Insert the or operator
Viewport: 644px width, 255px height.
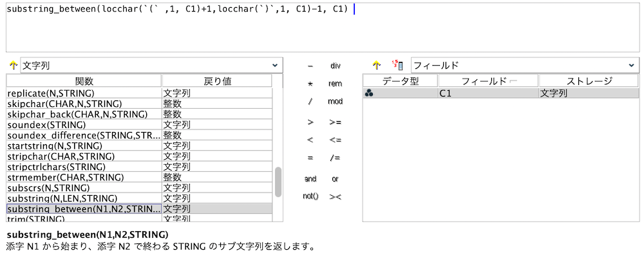335,178
